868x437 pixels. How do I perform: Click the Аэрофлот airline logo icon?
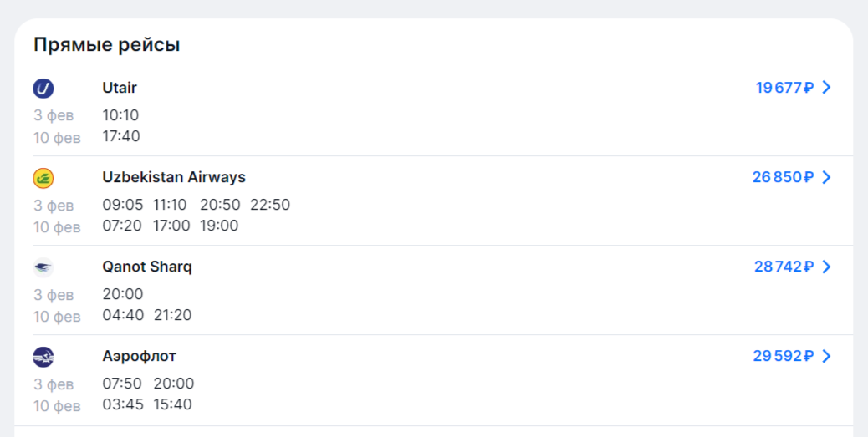(x=43, y=358)
